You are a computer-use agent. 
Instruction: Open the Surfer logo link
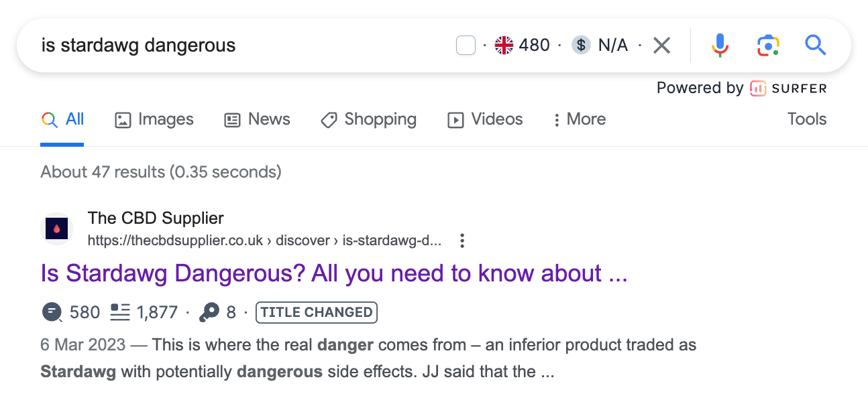(788, 88)
